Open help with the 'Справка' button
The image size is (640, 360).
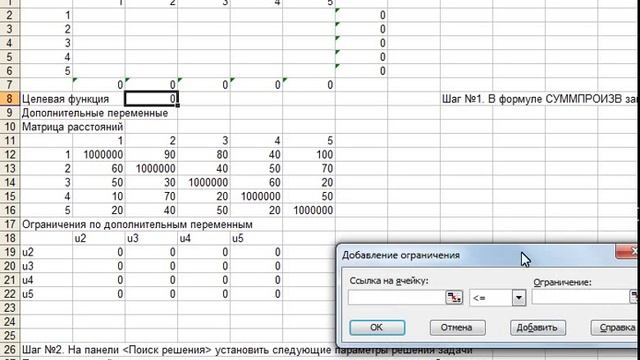[x=615, y=327]
